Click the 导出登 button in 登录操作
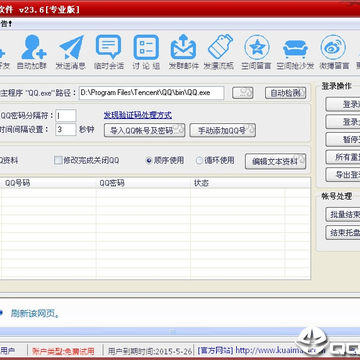 point(343,175)
